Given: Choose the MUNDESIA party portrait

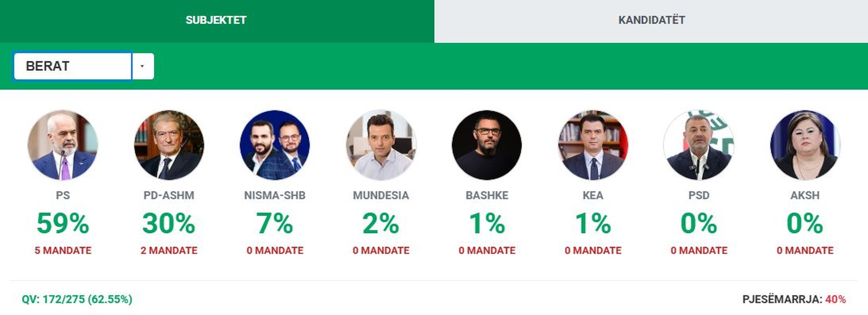Looking at the screenshot, I should (x=381, y=145).
